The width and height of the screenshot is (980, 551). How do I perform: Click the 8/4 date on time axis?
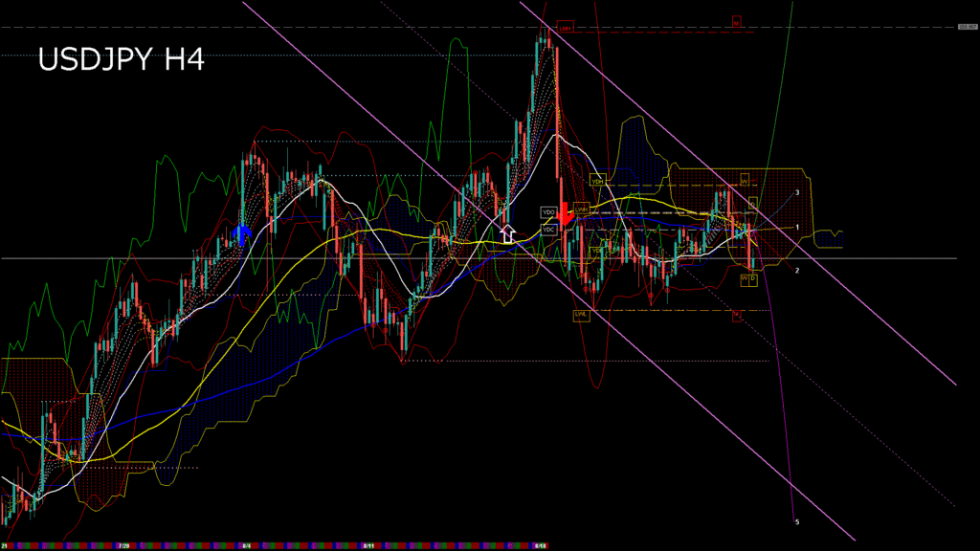click(246, 546)
